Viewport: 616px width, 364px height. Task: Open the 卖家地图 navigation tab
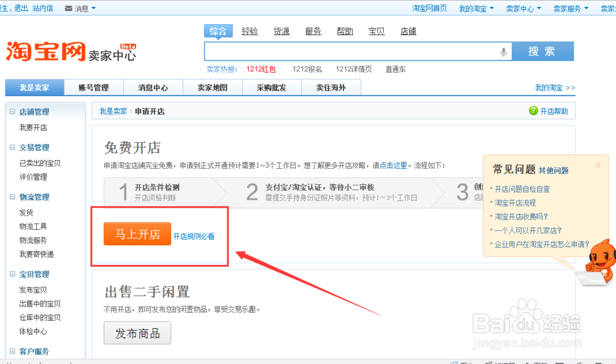coord(213,87)
